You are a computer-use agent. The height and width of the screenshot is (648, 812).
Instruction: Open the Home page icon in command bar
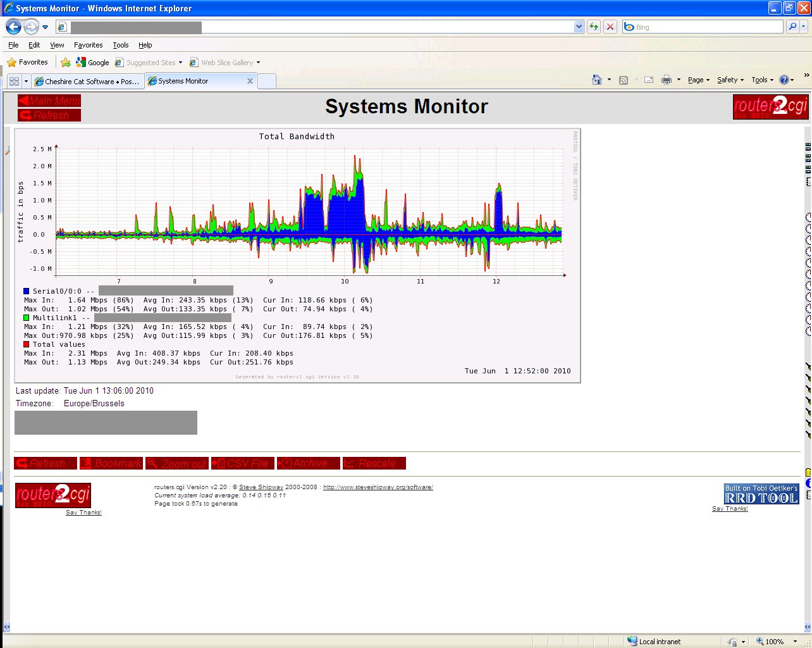(596, 80)
